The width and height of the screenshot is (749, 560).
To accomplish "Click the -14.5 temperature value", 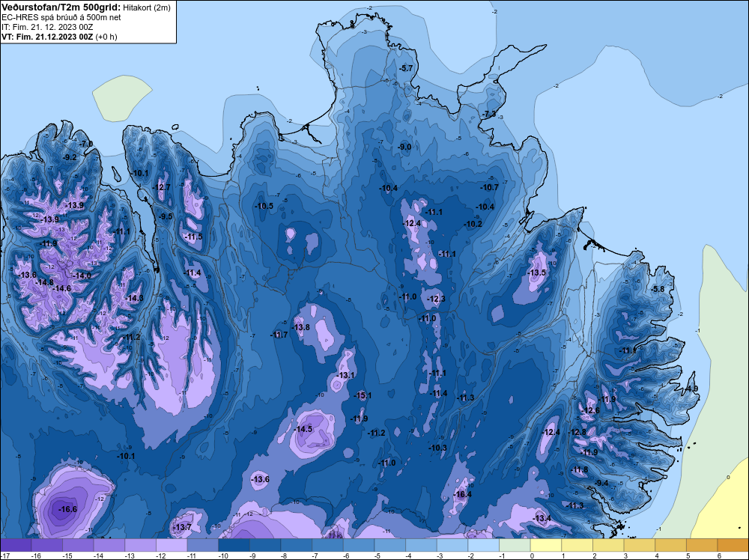I will [303, 429].
